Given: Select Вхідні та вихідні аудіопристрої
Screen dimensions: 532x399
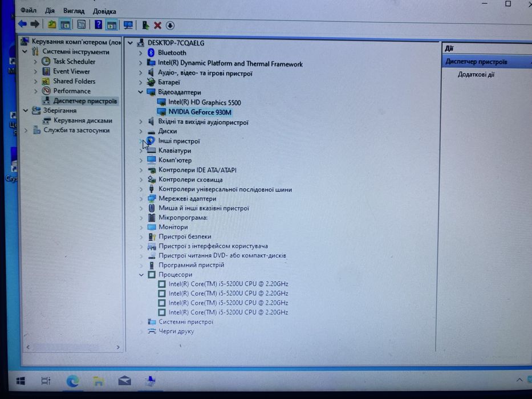Looking at the screenshot, I should coord(203,122).
